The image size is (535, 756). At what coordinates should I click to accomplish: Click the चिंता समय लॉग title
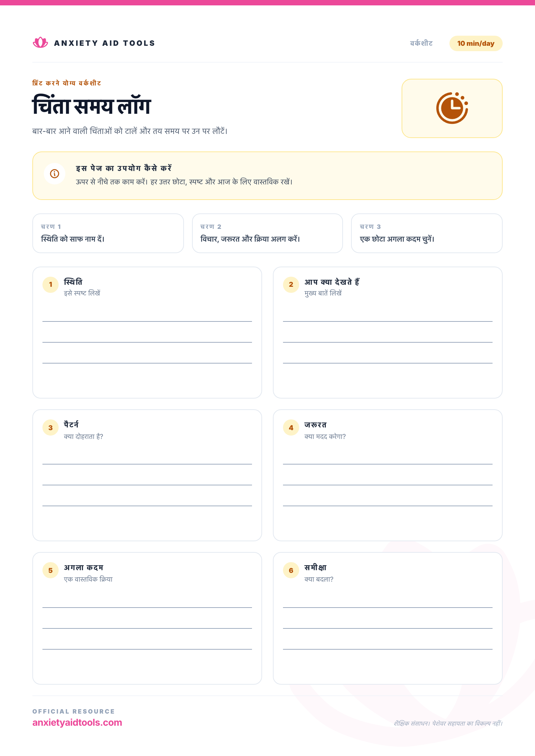(92, 105)
